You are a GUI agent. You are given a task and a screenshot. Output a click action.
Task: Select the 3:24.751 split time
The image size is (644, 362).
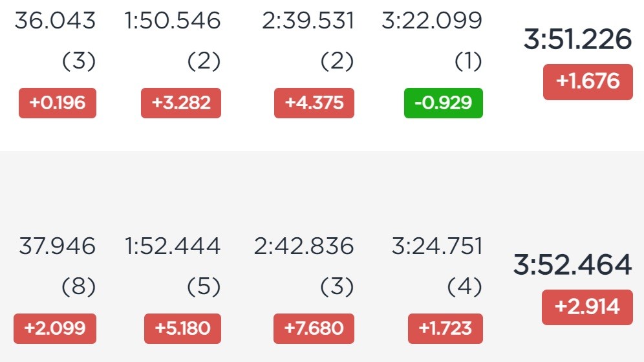(437, 246)
